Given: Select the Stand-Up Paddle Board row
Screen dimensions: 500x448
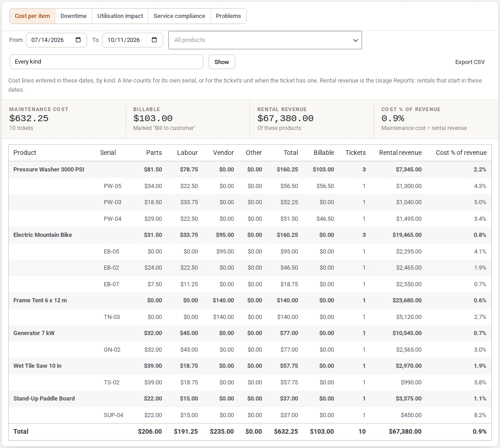Looking at the screenshot, I should tap(250, 399).
